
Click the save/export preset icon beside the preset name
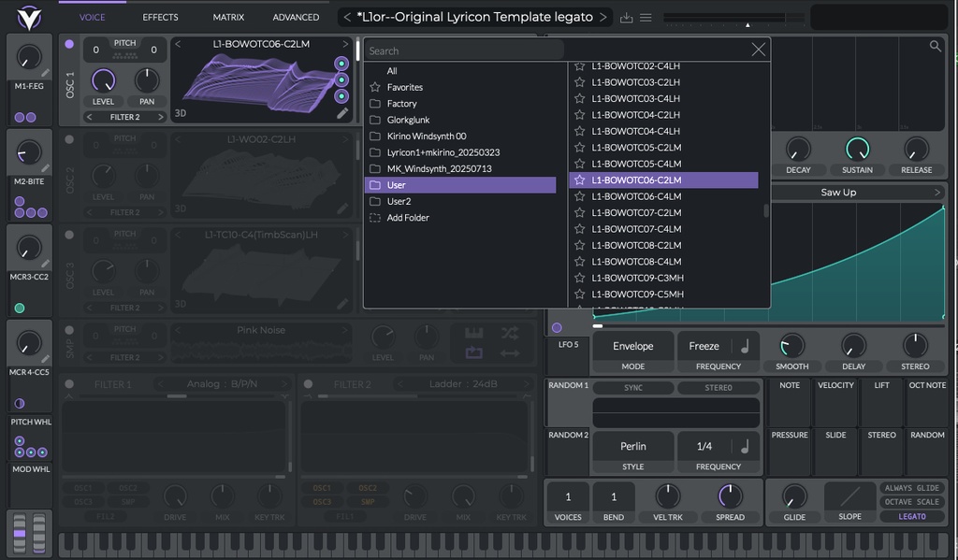(628, 16)
